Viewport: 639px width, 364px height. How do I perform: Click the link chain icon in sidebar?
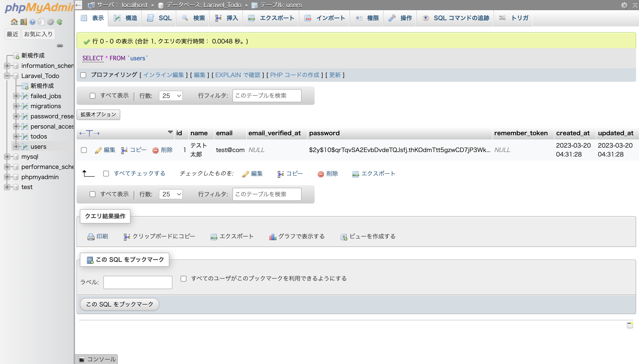pyautogui.click(x=60, y=46)
